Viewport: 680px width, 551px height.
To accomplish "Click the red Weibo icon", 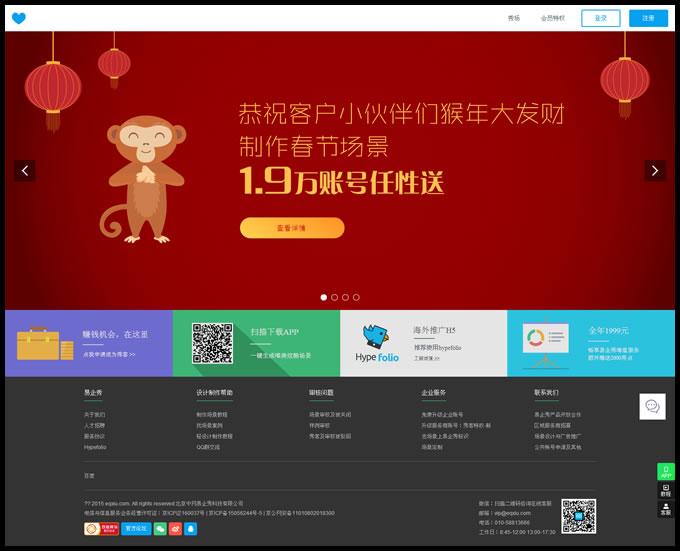I will (x=175, y=529).
